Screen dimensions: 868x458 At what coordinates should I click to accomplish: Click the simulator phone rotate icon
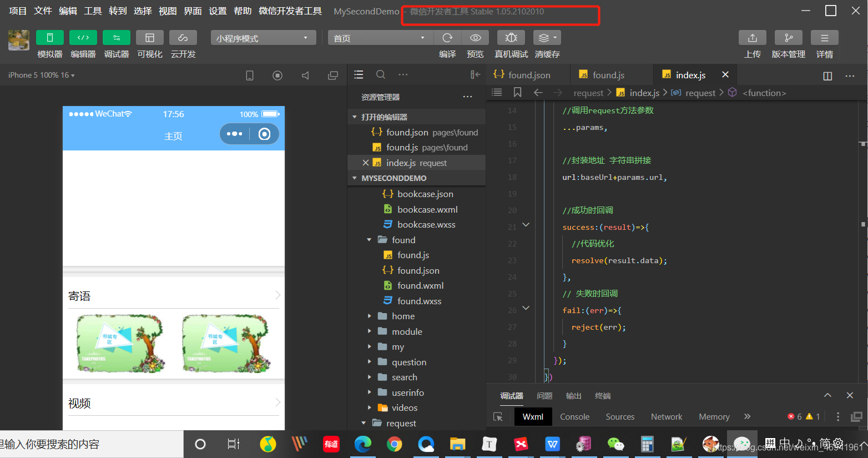coord(250,76)
